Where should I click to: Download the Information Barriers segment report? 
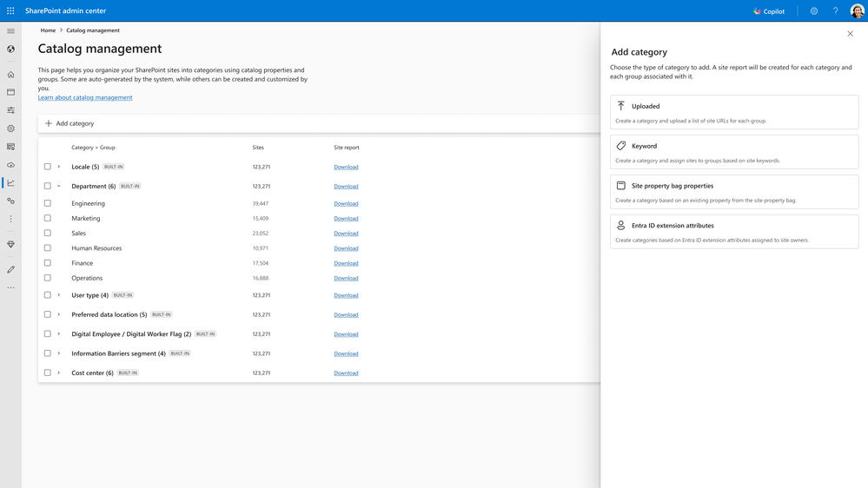click(346, 353)
